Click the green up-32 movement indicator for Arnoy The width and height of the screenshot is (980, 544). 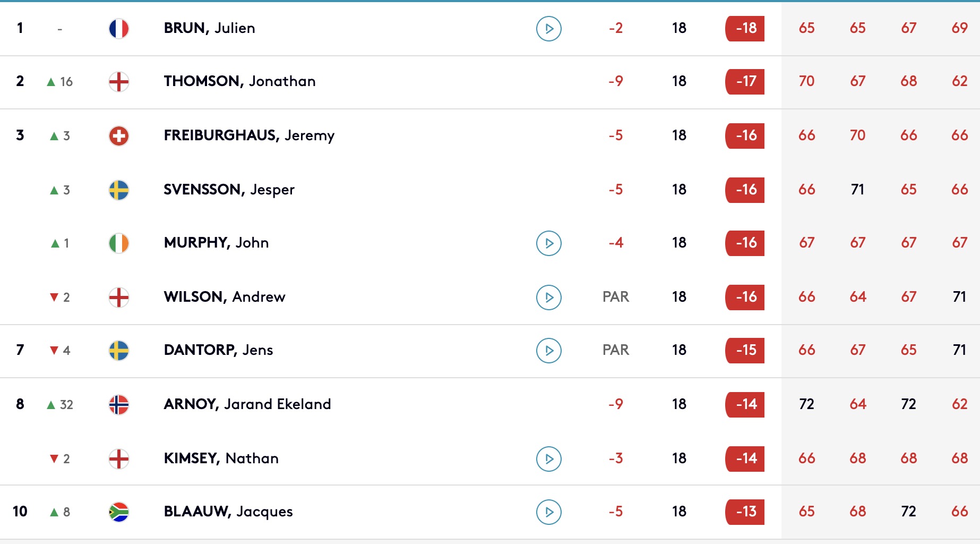click(60, 405)
